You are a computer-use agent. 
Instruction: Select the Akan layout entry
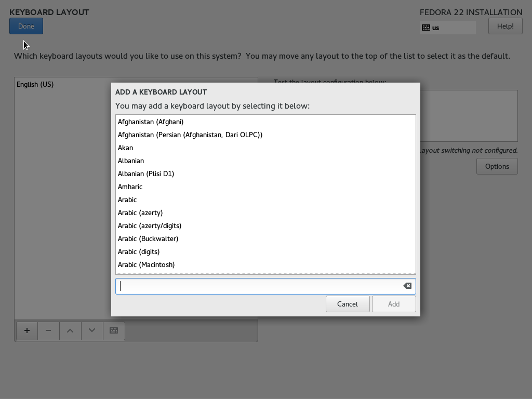click(126, 148)
